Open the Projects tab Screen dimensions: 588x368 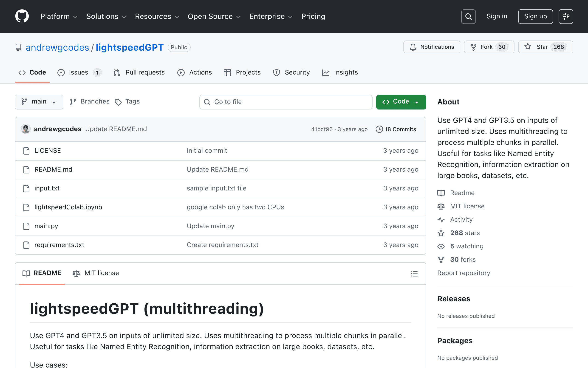242,72
